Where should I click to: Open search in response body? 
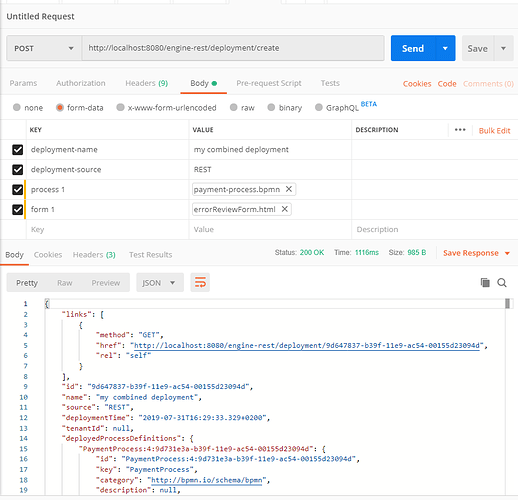[x=502, y=283]
